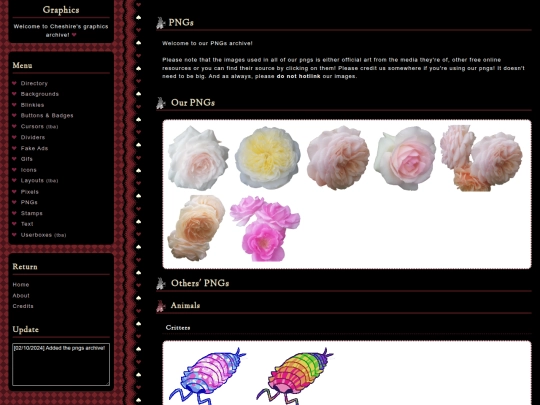The height and width of the screenshot is (405, 540).
Task: Open the Directory menu link
Action: (x=34, y=83)
